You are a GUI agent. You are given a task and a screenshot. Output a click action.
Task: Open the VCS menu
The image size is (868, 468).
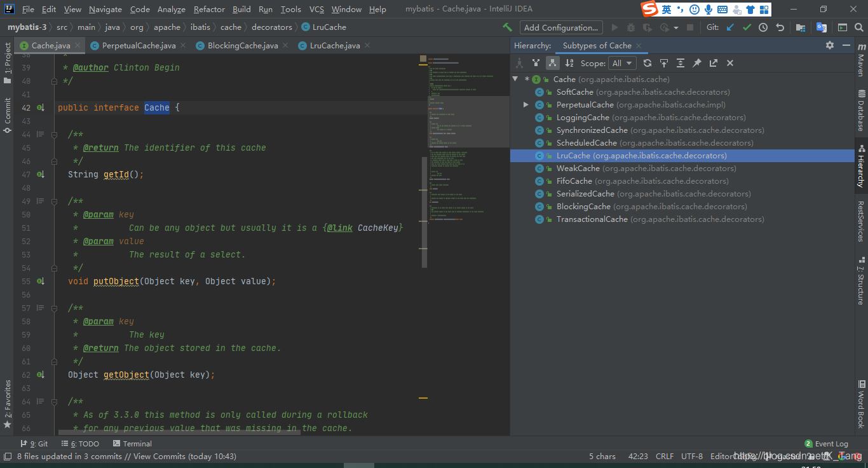pyautogui.click(x=316, y=10)
